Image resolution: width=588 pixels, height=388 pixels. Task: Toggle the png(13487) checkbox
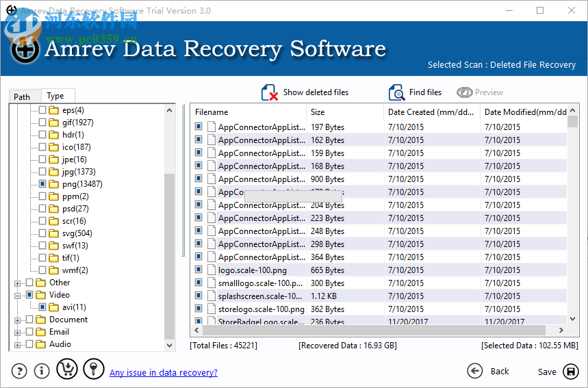click(42, 183)
